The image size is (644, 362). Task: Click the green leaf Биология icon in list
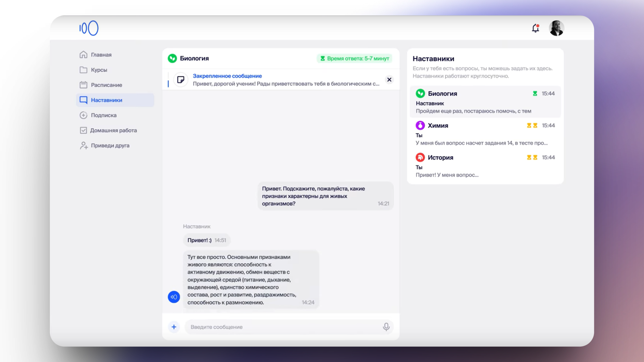tap(420, 94)
